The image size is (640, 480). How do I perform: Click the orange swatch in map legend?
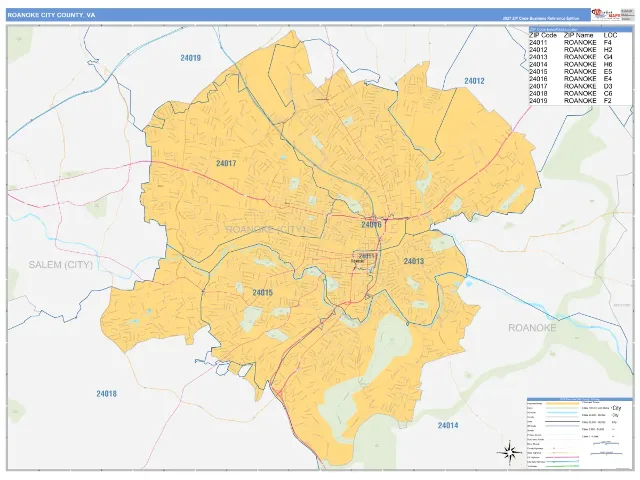[x=562, y=403]
